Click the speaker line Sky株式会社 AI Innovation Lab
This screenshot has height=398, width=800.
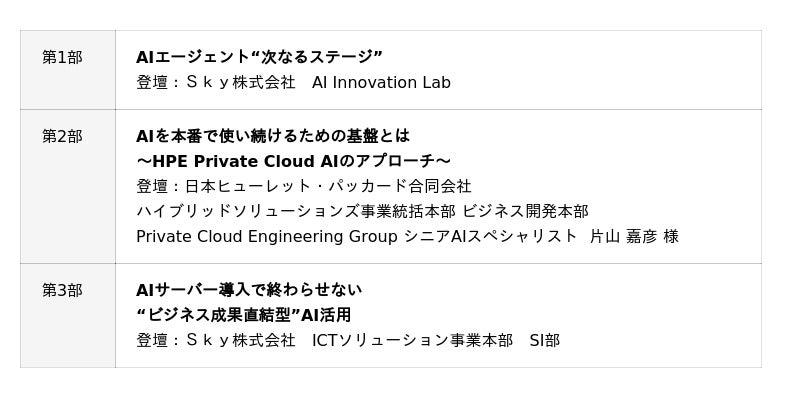coord(293,83)
